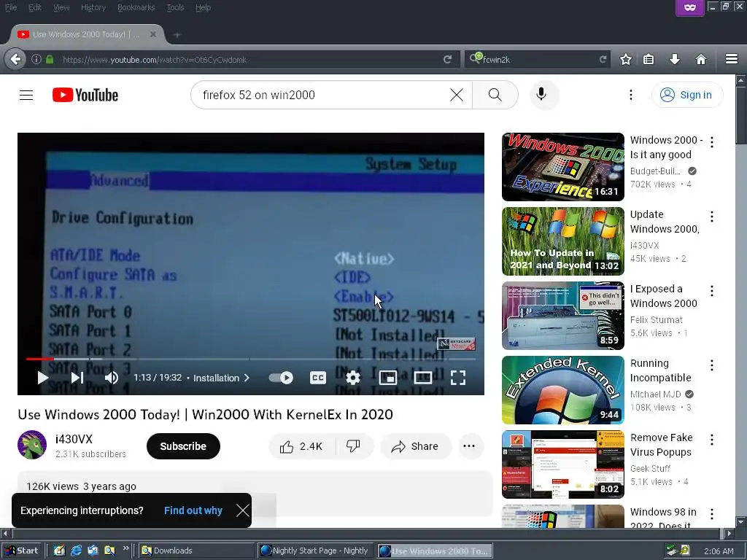Share the video
Screen dimensions: 747x560
tap(415, 446)
